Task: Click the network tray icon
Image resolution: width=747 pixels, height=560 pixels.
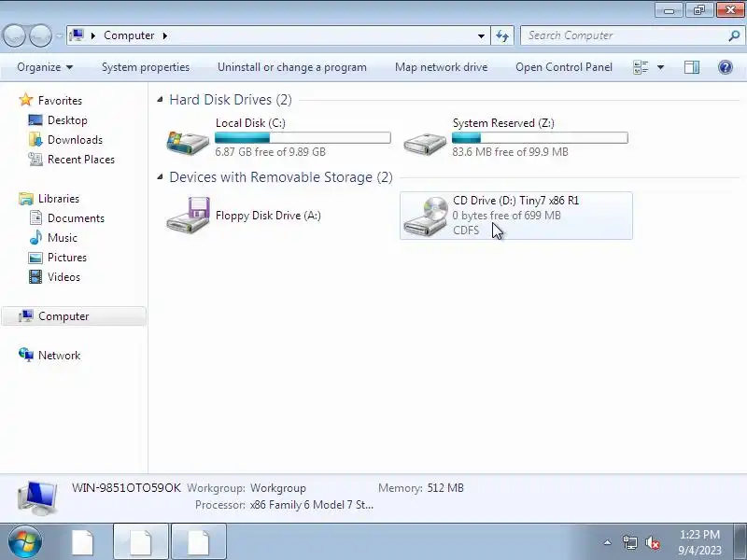Action: (x=629, y=542)
